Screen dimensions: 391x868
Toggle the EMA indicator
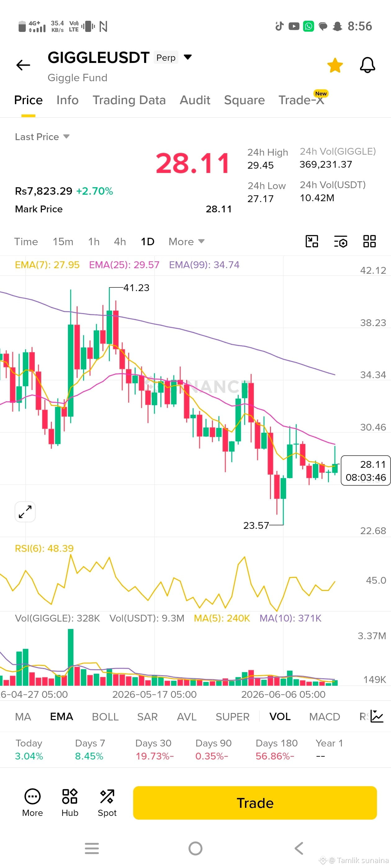tap(61, 717)
